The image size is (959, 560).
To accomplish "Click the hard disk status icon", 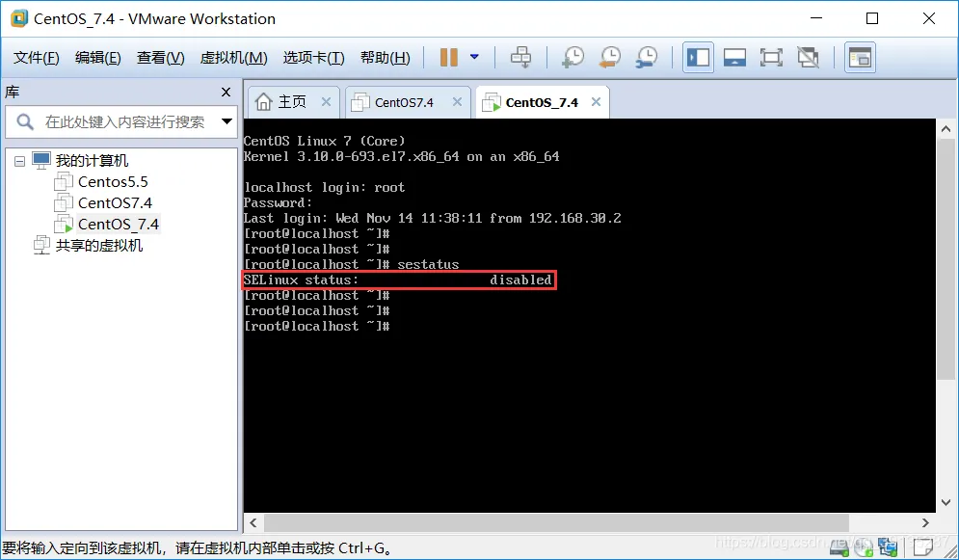I will [x=839, y=547].
